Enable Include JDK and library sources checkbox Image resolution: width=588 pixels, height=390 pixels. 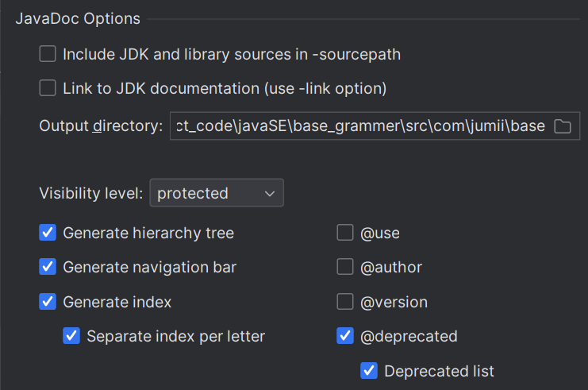pyautogui.click(x=48, y=54)
